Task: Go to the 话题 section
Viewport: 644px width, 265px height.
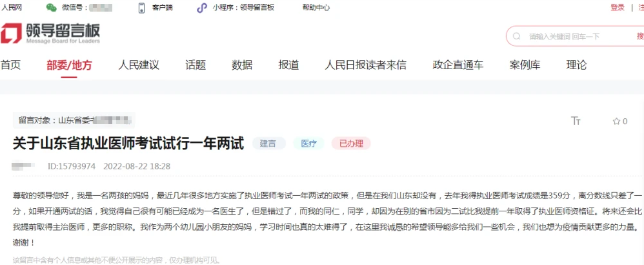Action: [196, 65]
